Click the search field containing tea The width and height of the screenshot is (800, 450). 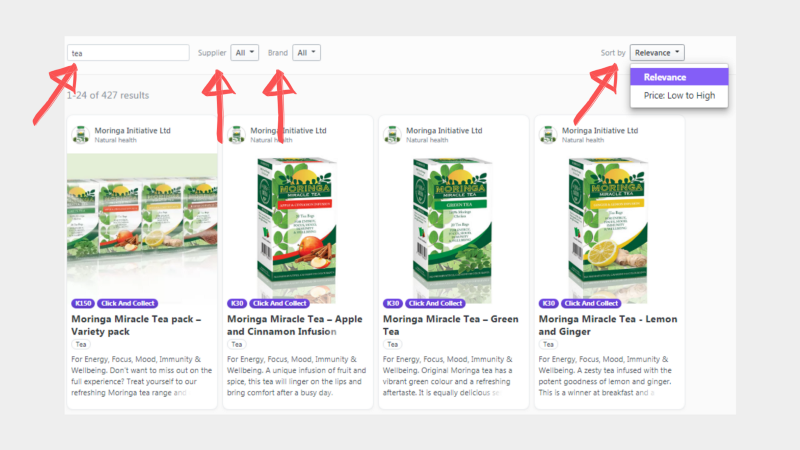[128, 53]
